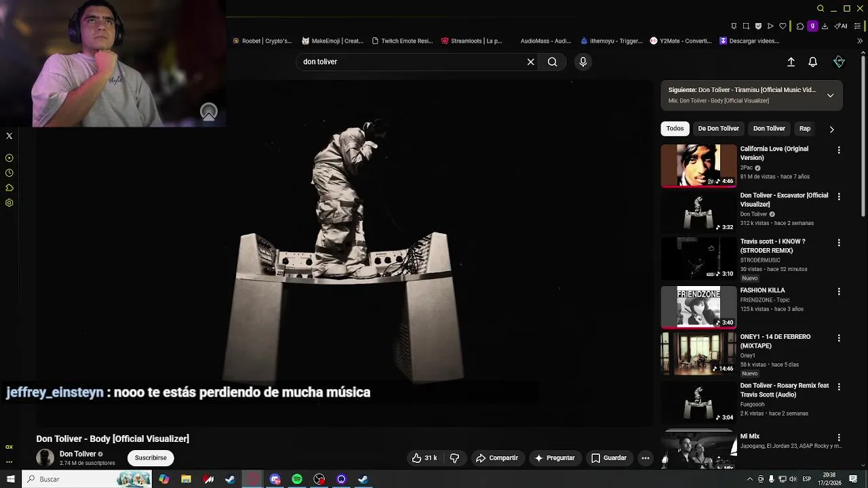
Task: Click the GX icon in the sidebar bottom
Action: click(9, 447)
